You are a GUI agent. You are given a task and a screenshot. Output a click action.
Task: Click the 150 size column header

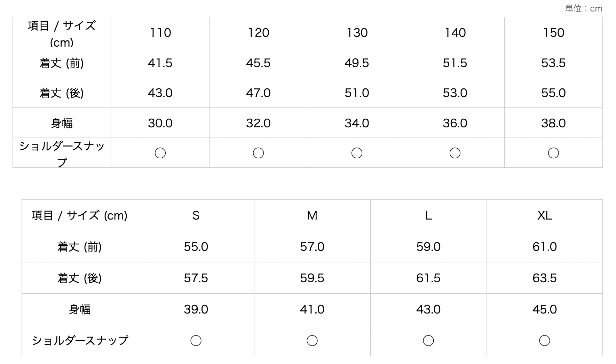coord(553,33)
